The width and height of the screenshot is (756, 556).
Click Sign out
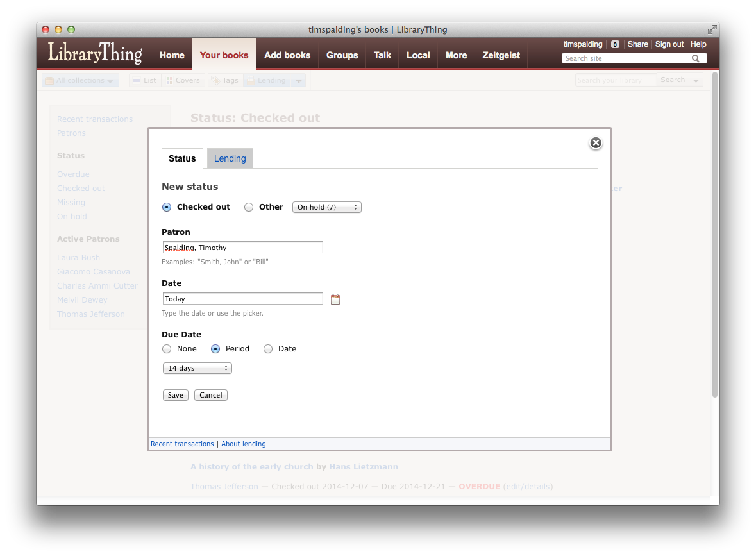(x=669, y=44)
